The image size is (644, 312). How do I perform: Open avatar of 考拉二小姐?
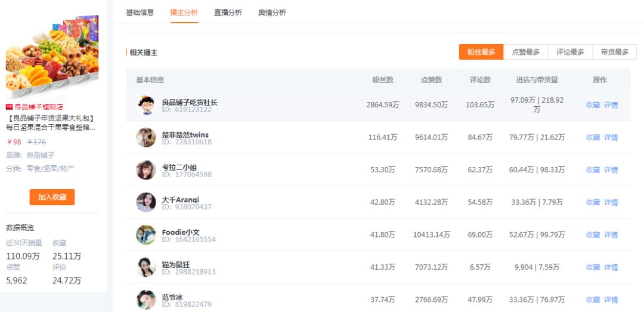(x=146, y=170)
